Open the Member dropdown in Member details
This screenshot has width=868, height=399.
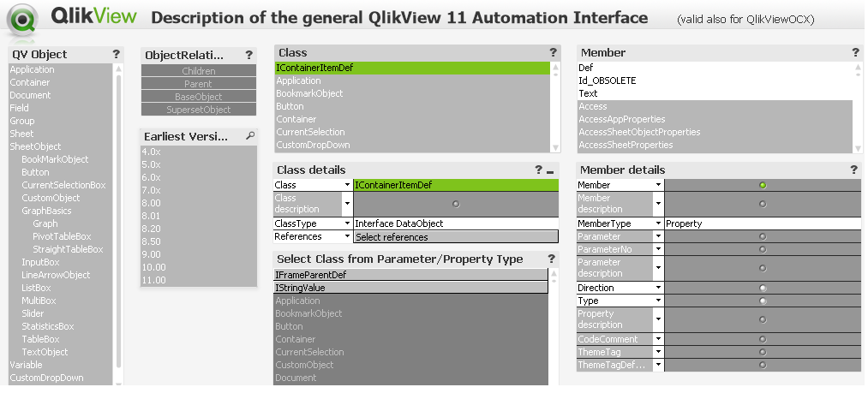pos(658,186)
